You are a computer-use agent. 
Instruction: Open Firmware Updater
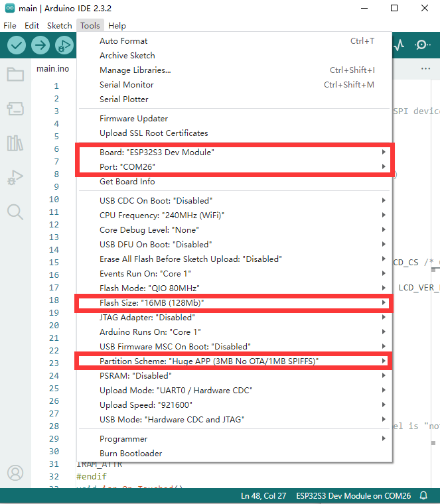234,118
